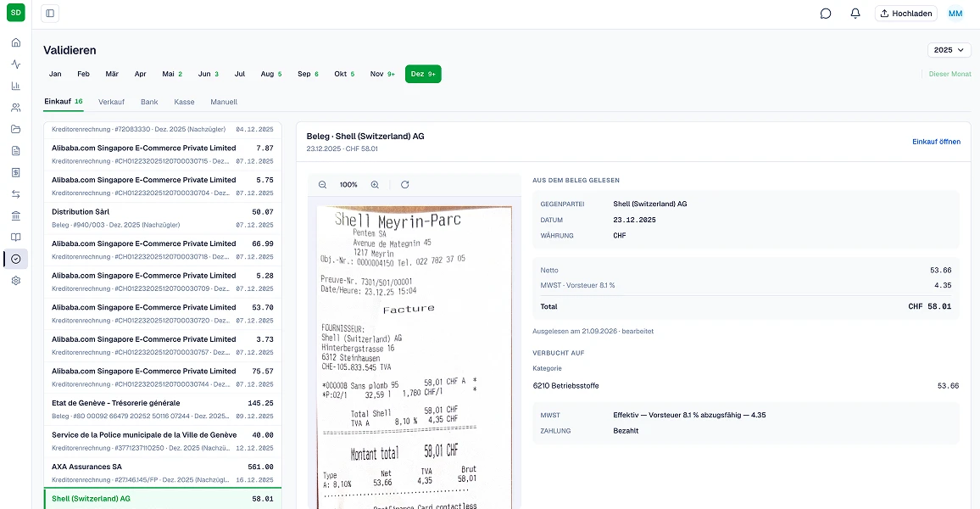Select the Apr month tab
The image size is (980, 509).
140,74
